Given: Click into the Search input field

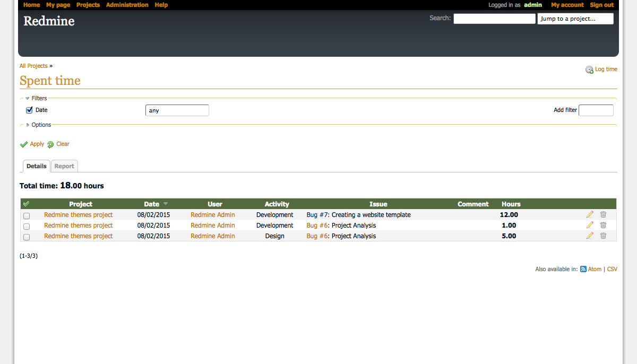Looking at the screenshot, I should click(x=495, y=19).
